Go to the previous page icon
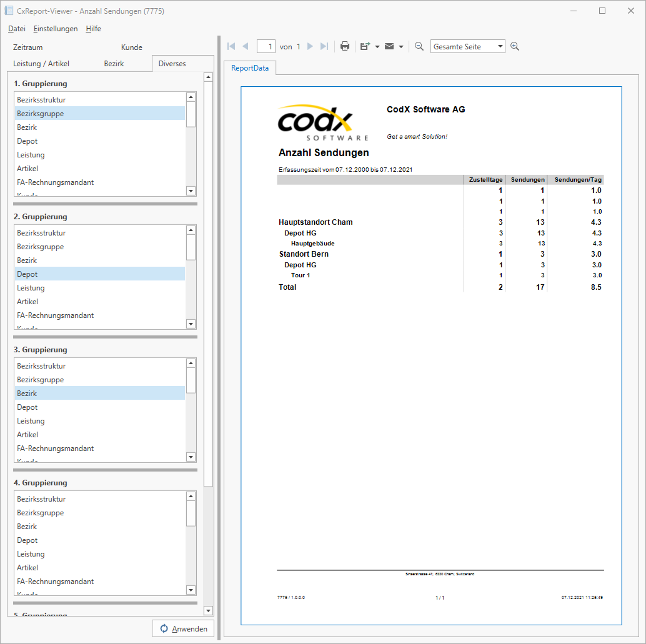 coord(246,46)
